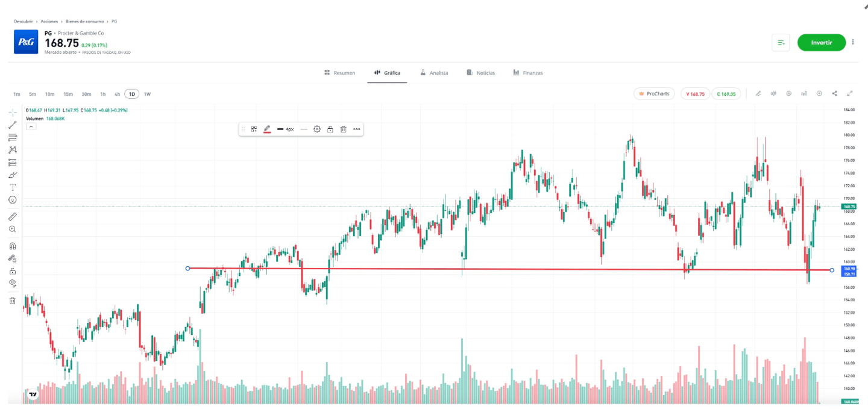
Task: Toggle the lock on the trend line
Action: tap(330, 129)
